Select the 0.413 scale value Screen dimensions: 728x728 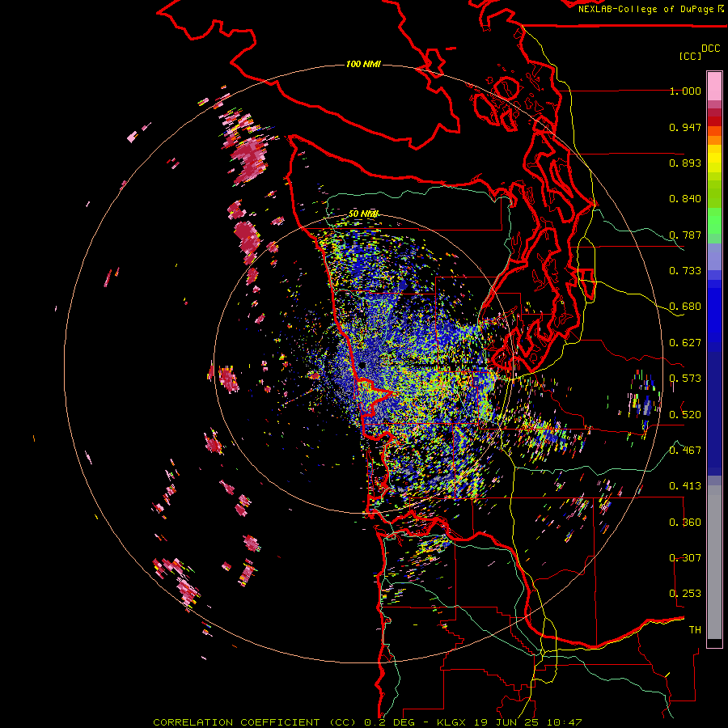click(x=685, y=486)
